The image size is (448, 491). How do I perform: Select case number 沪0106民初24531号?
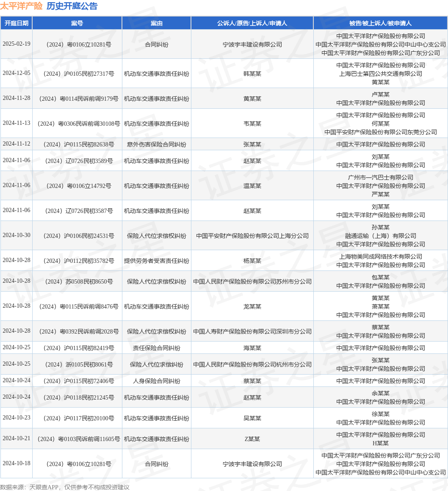(89, 236)
